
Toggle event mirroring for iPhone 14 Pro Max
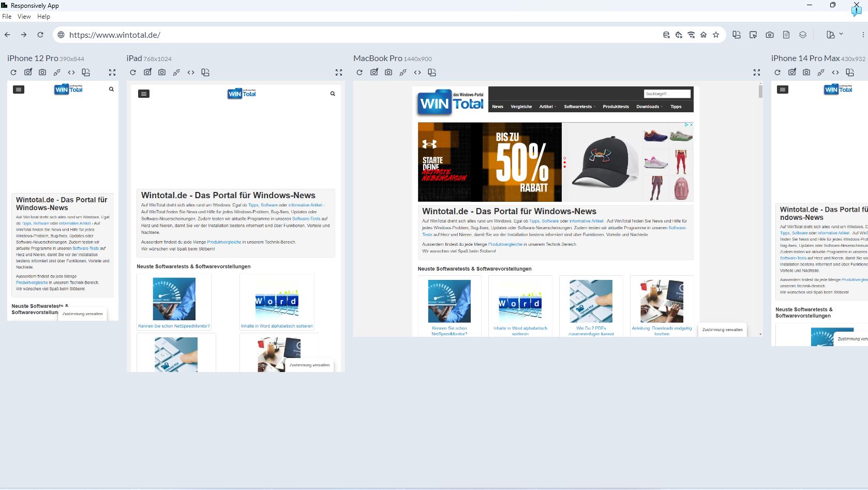[x=821, y=72]
